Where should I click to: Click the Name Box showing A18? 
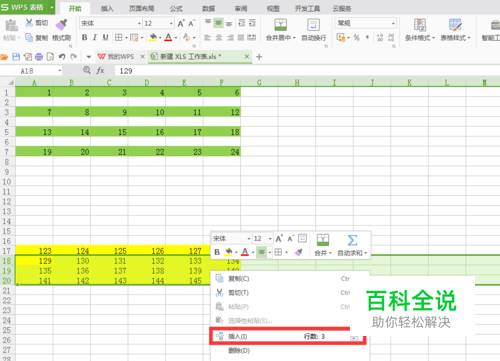click(32, 71)
